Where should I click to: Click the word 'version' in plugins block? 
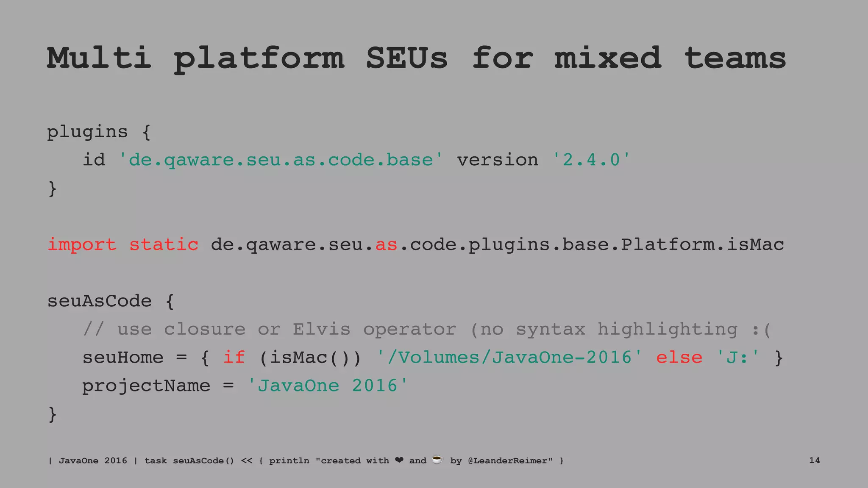pos(498,160)
